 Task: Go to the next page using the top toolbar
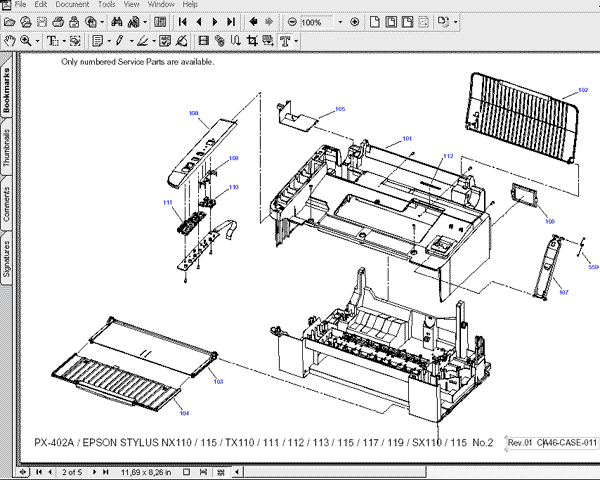tap(215, 22)
